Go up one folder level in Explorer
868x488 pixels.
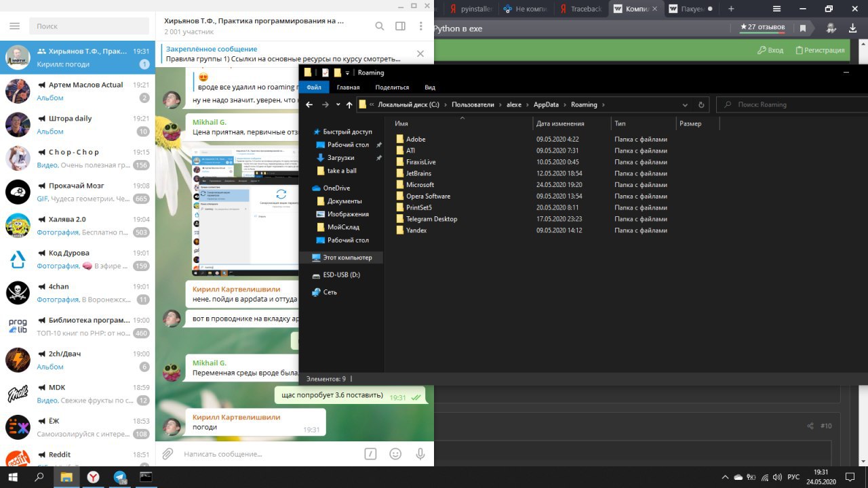click(349, 104)
